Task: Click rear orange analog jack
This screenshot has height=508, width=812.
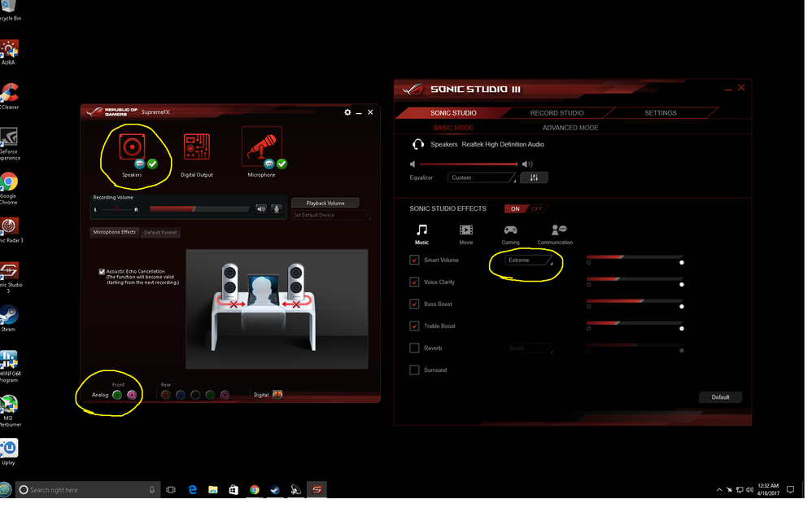Action: 166,396
